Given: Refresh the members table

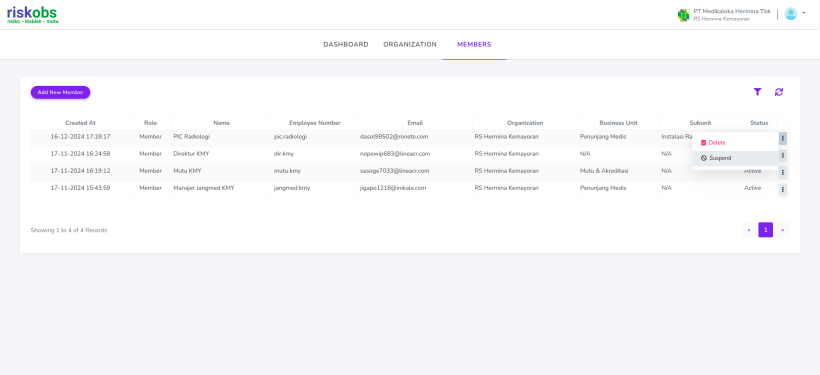Looking at the screenshot, I should [779, 92].
